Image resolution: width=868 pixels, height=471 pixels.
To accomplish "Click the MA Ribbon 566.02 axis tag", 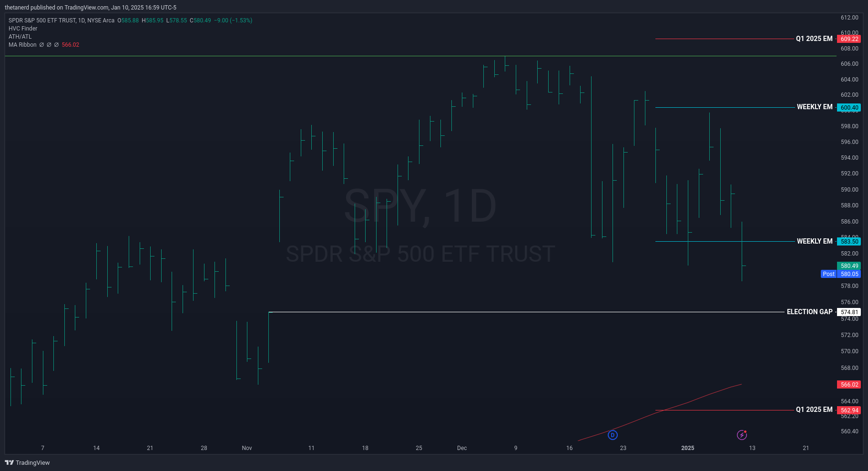I will pos(849,385).
